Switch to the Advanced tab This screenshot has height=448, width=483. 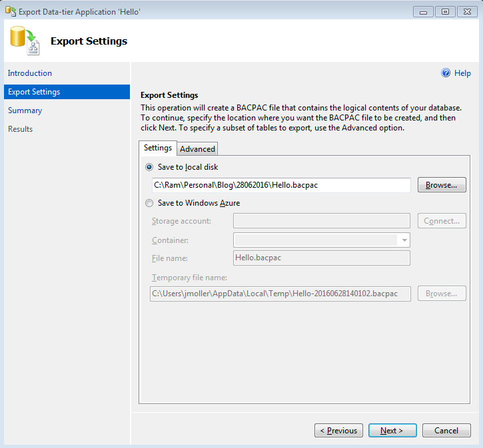(x=197, y=149)
